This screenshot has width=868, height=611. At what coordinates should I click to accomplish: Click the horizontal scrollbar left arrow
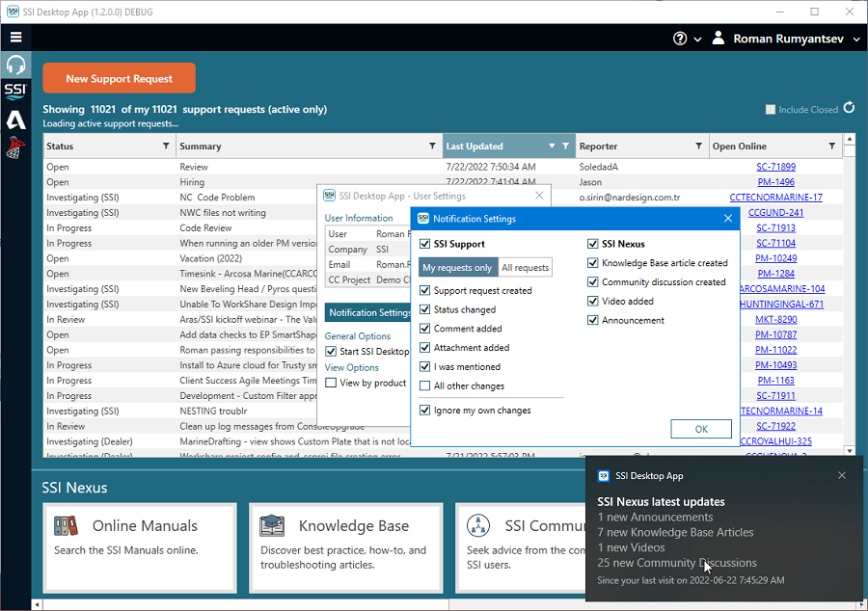(37, 604)
